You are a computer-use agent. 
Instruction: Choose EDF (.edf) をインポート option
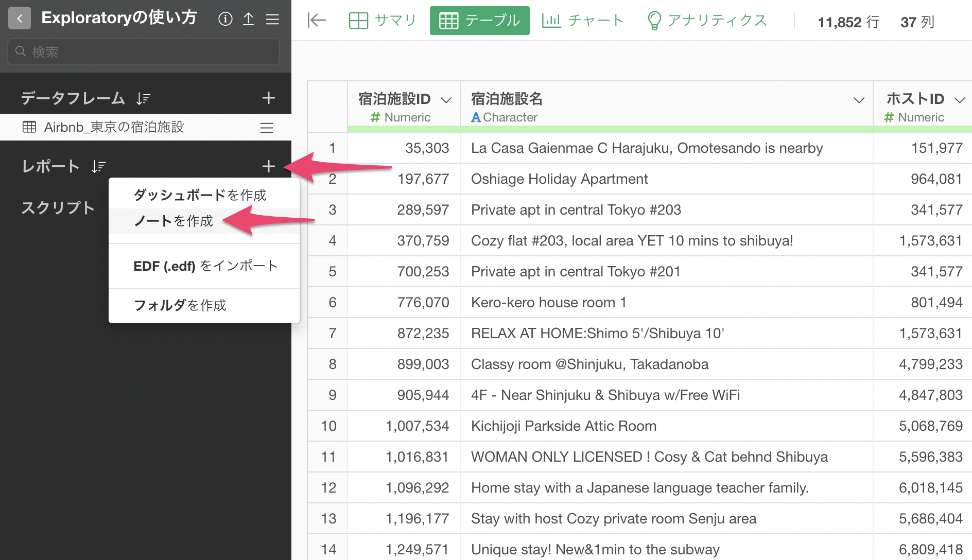pos(205,266)
